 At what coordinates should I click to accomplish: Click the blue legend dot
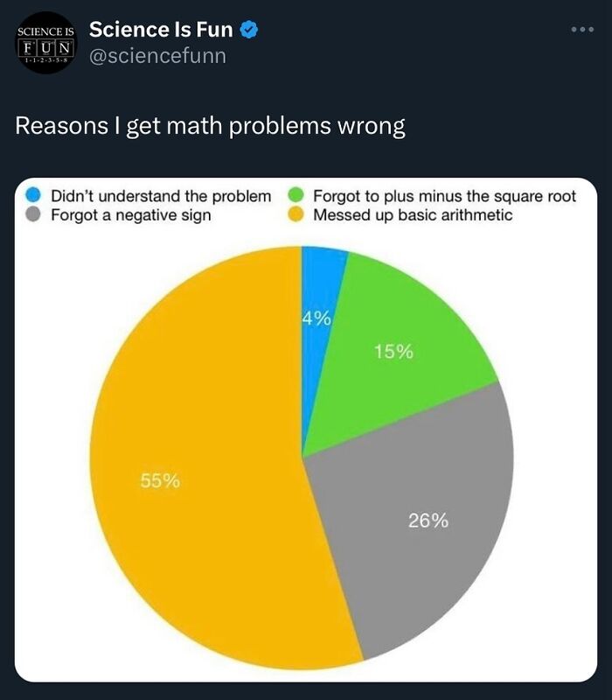point(33,195)
